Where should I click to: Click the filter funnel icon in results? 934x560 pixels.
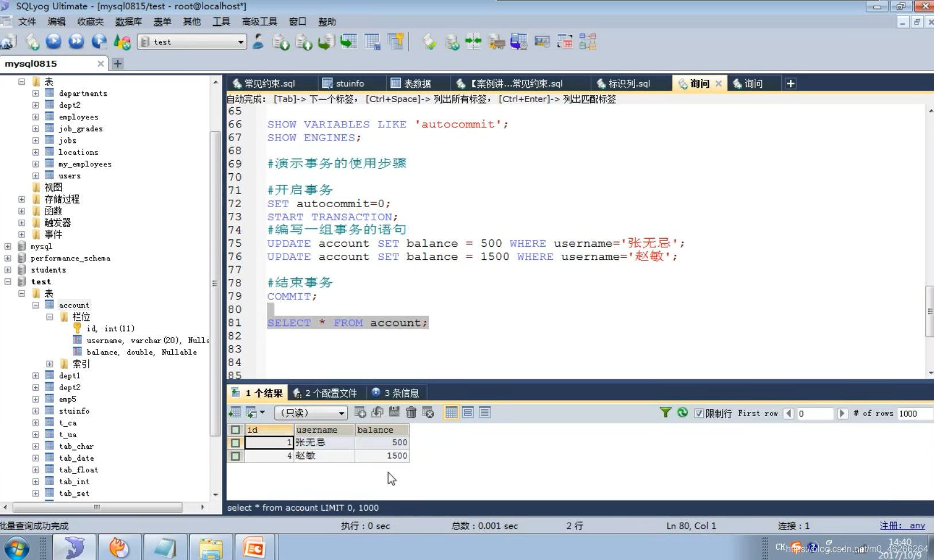tap(665, 413)
